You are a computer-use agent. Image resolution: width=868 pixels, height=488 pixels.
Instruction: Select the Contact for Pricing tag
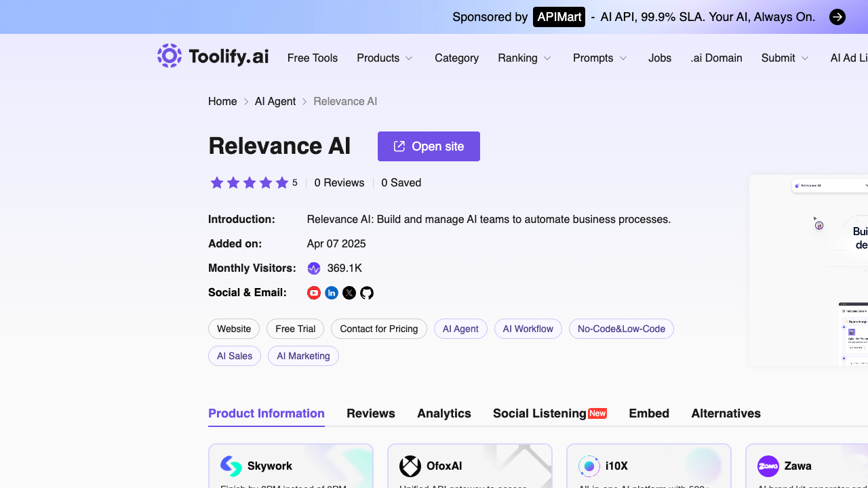(x=379, y=329)
